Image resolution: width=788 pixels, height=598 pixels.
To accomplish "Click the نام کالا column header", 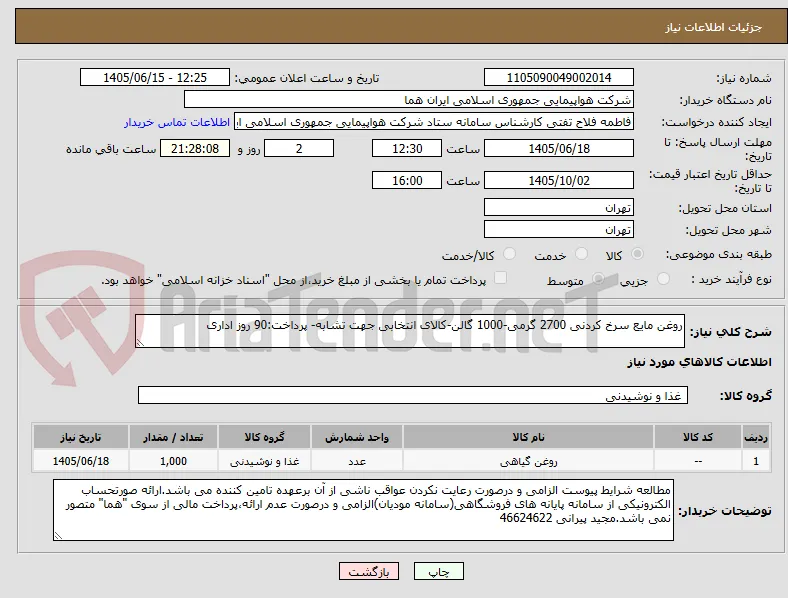I will tap(528, 437).
